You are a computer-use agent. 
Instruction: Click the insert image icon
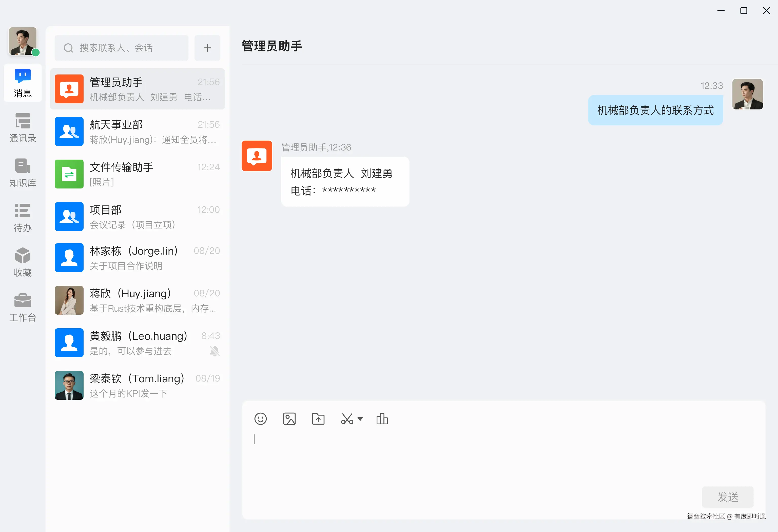(289, 419)
